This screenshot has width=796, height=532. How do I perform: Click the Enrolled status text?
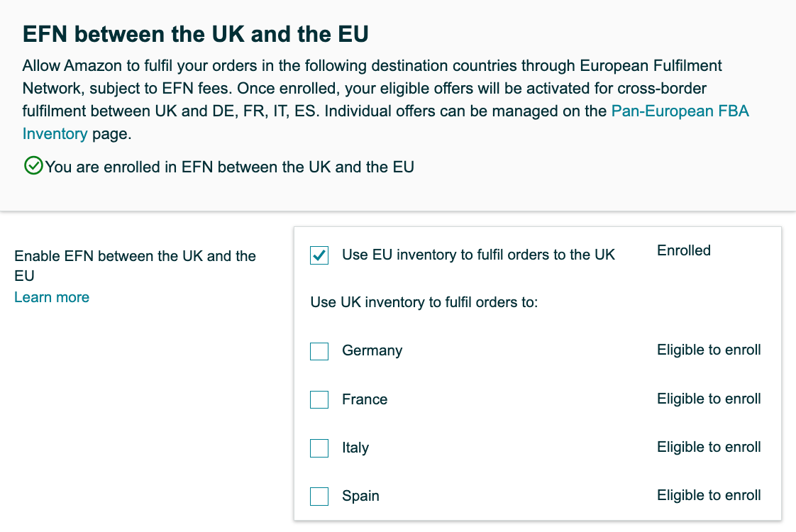684,250
